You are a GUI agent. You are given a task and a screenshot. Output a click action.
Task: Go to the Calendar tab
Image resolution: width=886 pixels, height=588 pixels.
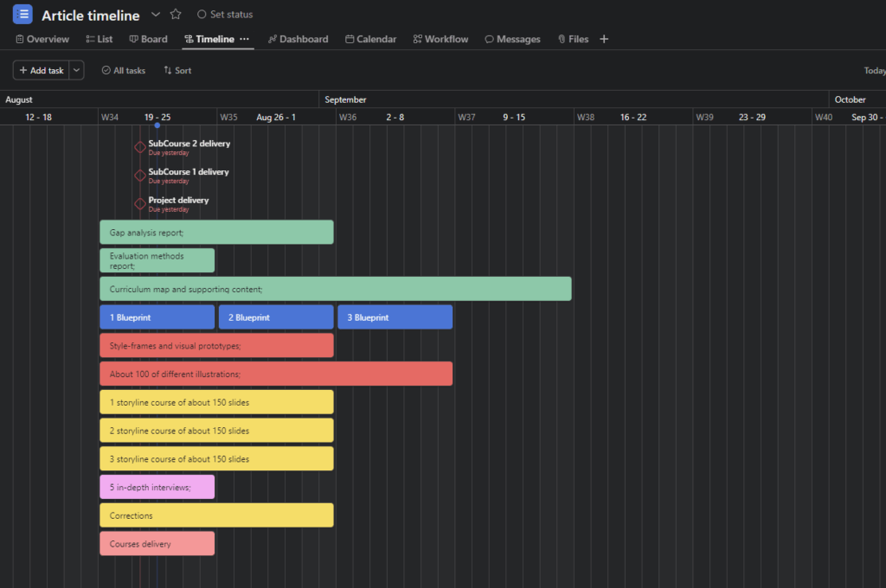(x=371, y=39)
